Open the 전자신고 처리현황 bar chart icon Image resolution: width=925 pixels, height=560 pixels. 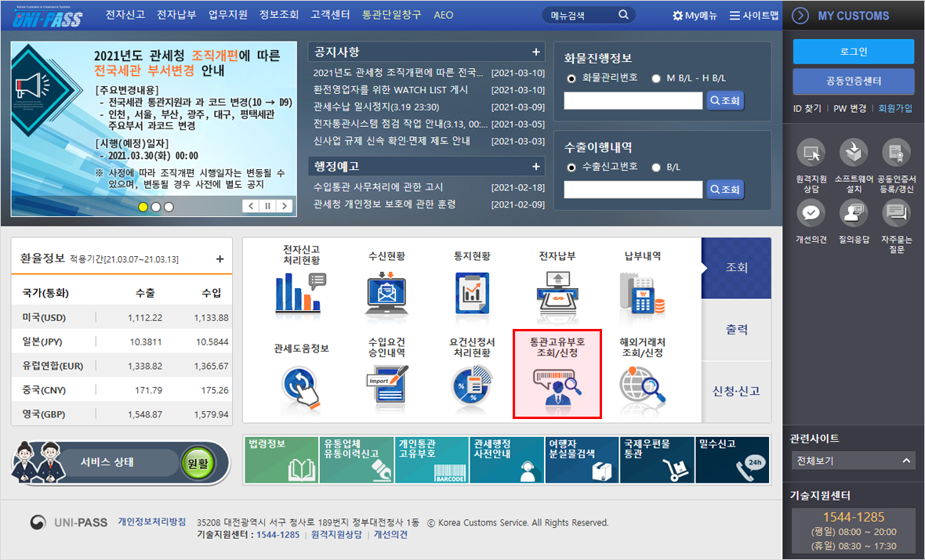pos(300,291)
